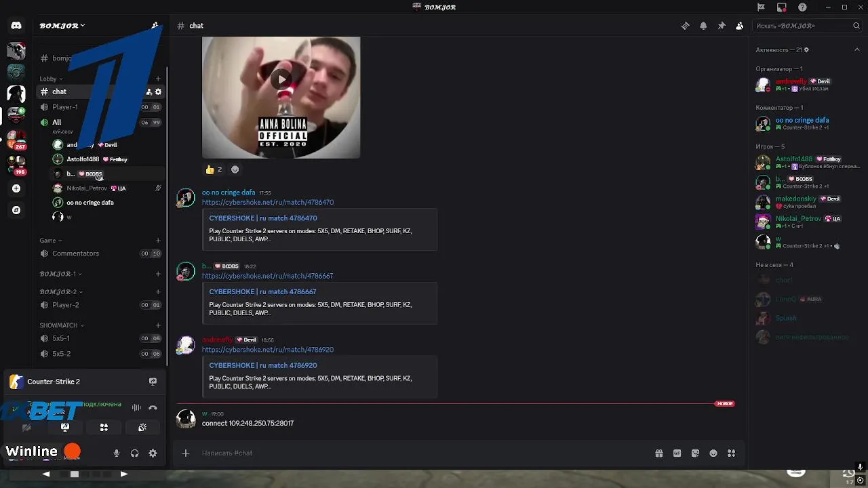The image size is (868, 488).
Task: Collapse the BOMJOR-2 category
Action: point(60,291)
